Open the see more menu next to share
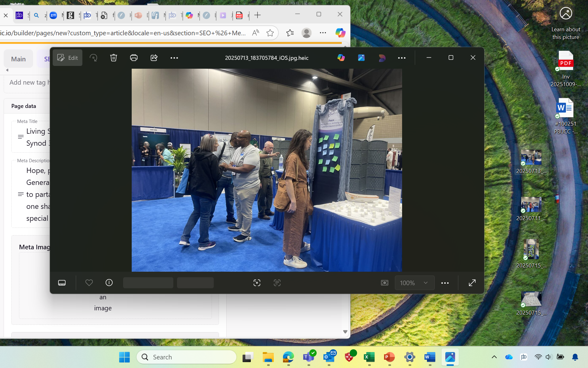The height and width of the screenshot is (368, 588). coord(174,58)
